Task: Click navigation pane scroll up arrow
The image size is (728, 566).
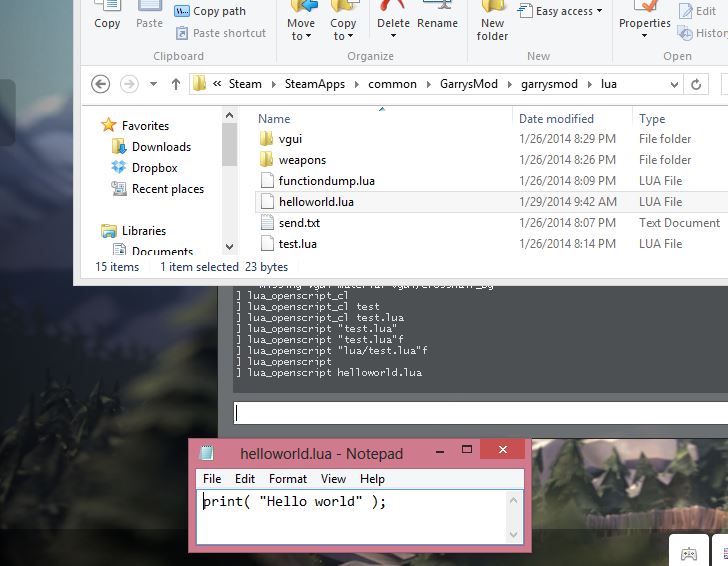Action: click(229, 115)
